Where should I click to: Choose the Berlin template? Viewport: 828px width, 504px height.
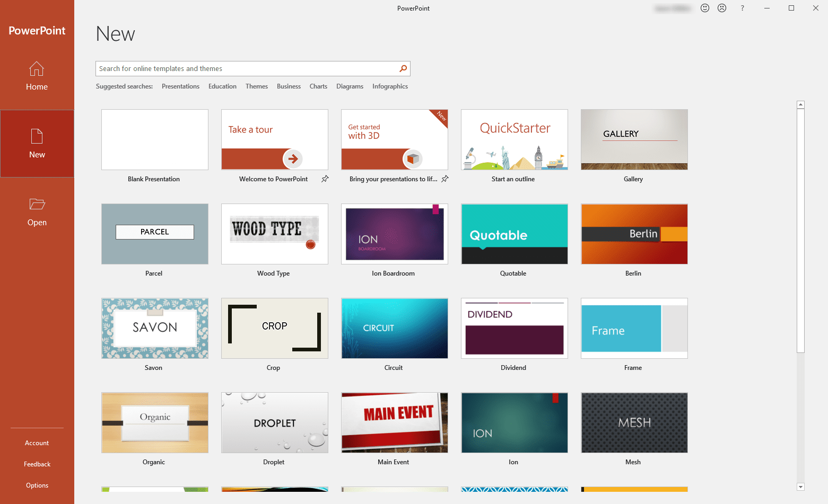(633, 234)
